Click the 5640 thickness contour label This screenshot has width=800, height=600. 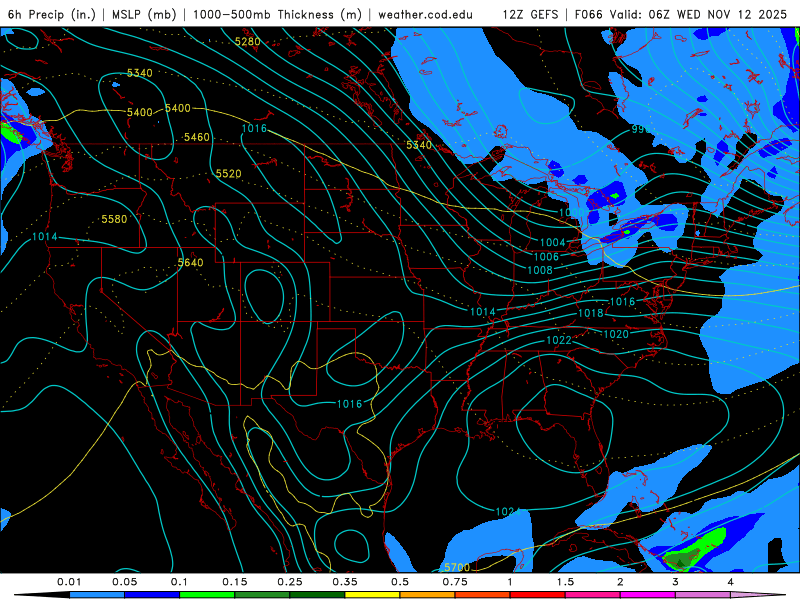coord(190,263)
